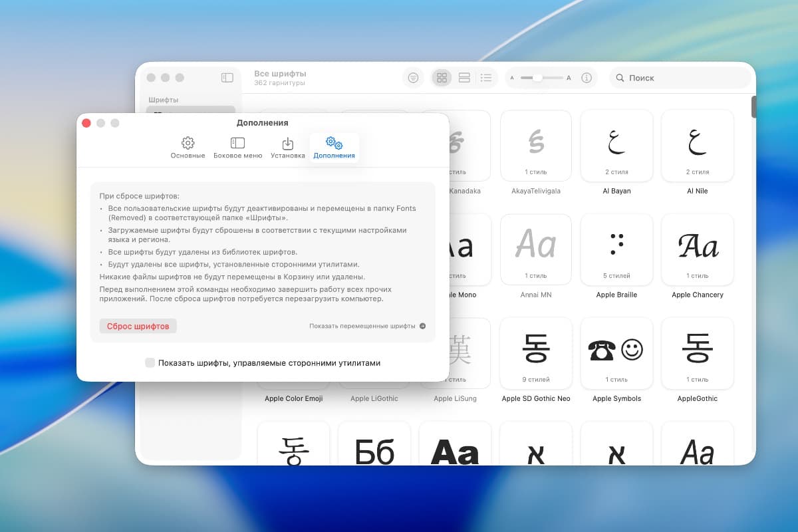Click the 'Apple LiGothic' font label
Image resolution: width=798 pixels, height=532 pixels.
point(374,399)
